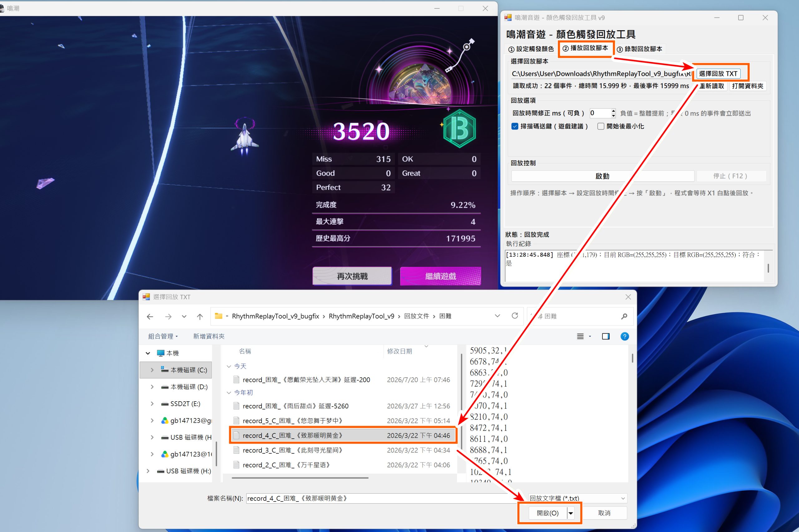Image resolution: width=799 pixels, height=532 pixels.
Task: Click 繼續遊戲 in the game
Action: pyautogui.click(x=440, y=276)
